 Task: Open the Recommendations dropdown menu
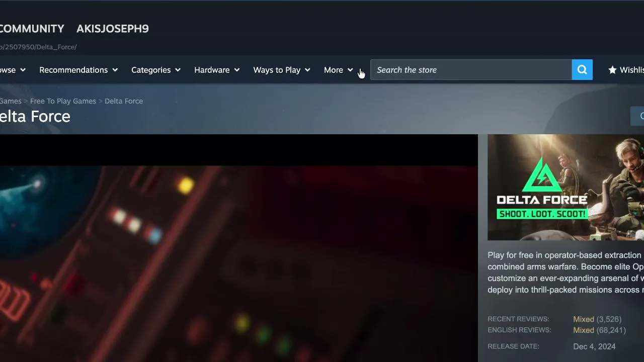78,70
